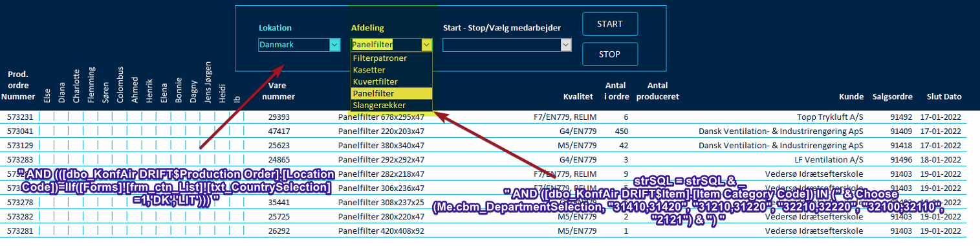Expand the Vælg medarbejder dropdown arrow
980x246 pixels.
566,45
